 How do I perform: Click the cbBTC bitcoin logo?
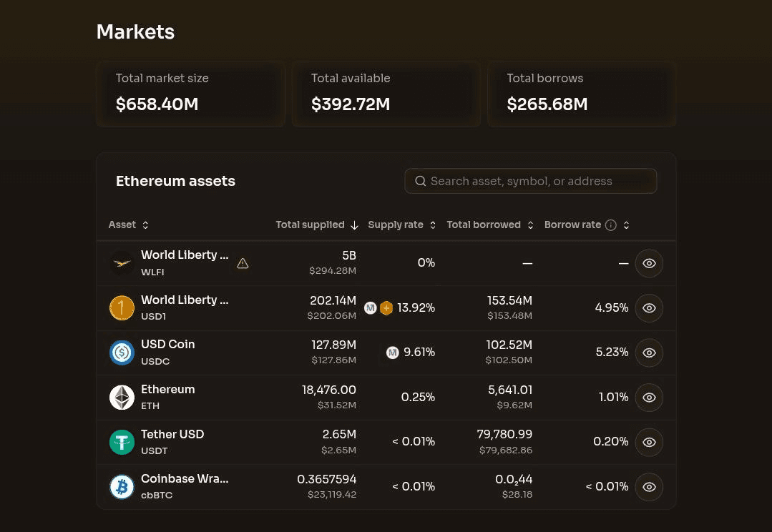(x=122, y=487)
